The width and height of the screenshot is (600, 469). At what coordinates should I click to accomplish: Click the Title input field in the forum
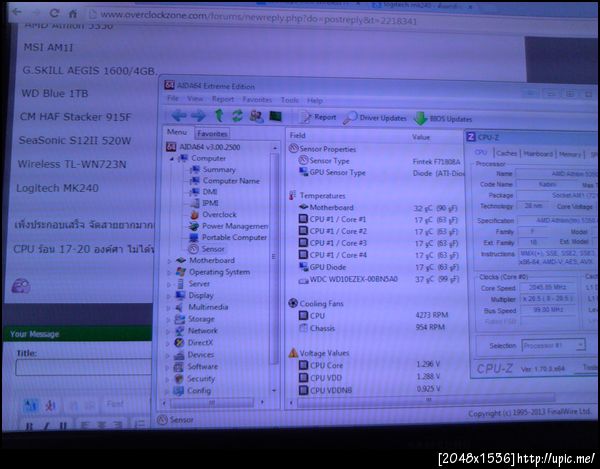coord(84,367)
